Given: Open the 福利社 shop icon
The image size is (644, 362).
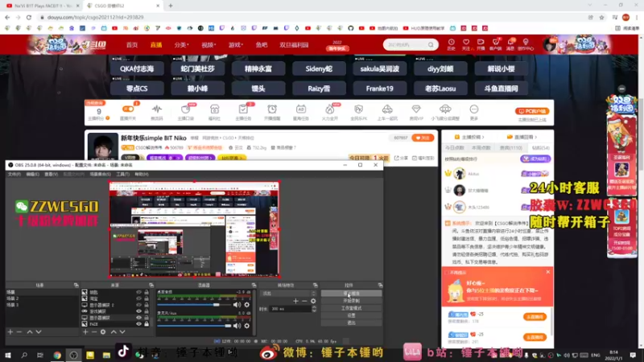Looking at the screenshot, I should coord(214,109).
